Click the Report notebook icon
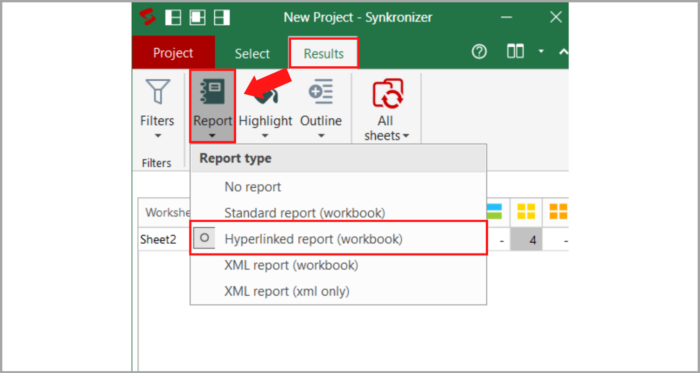 coord(212,91)
